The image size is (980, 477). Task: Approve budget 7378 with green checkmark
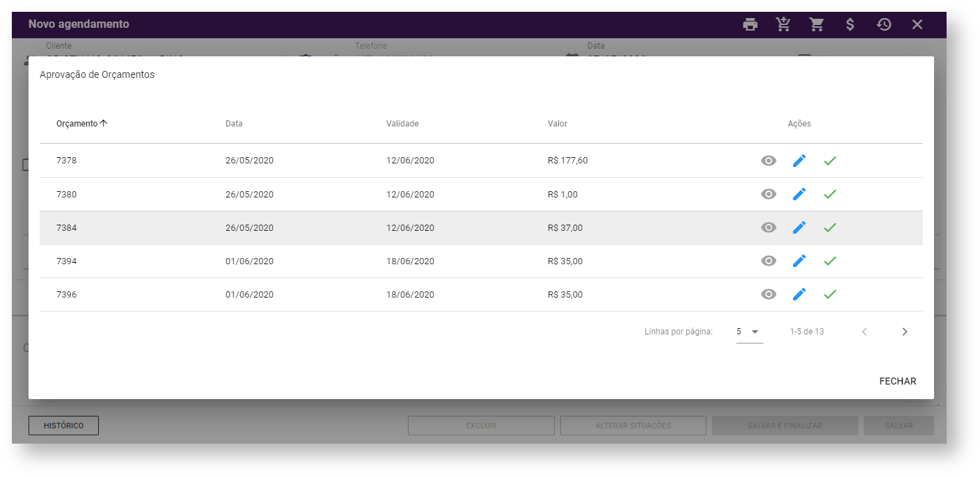click(x=830, y=161)
